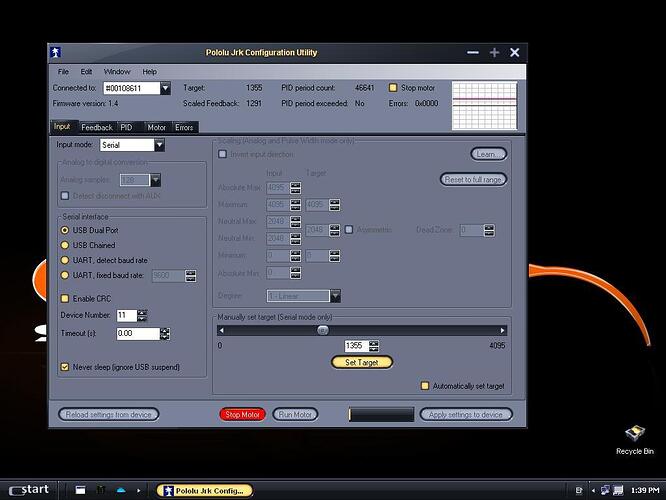Screen dimensions: 666x500
Task: Select the USB Chained radio option
Action: (x=65, y=245)
